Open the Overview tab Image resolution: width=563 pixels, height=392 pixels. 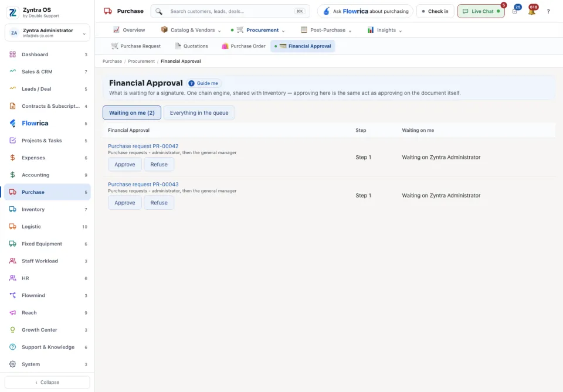[129, 30]
